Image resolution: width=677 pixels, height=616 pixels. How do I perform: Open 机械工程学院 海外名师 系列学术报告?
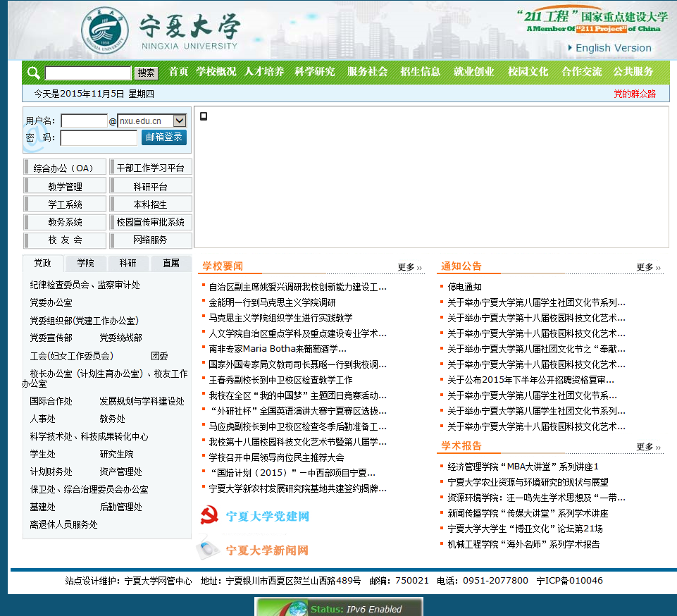click(x=523, y=544)
